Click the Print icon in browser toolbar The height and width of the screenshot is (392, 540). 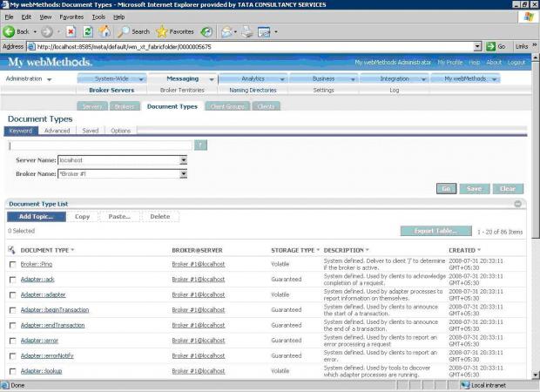(247, 31)
